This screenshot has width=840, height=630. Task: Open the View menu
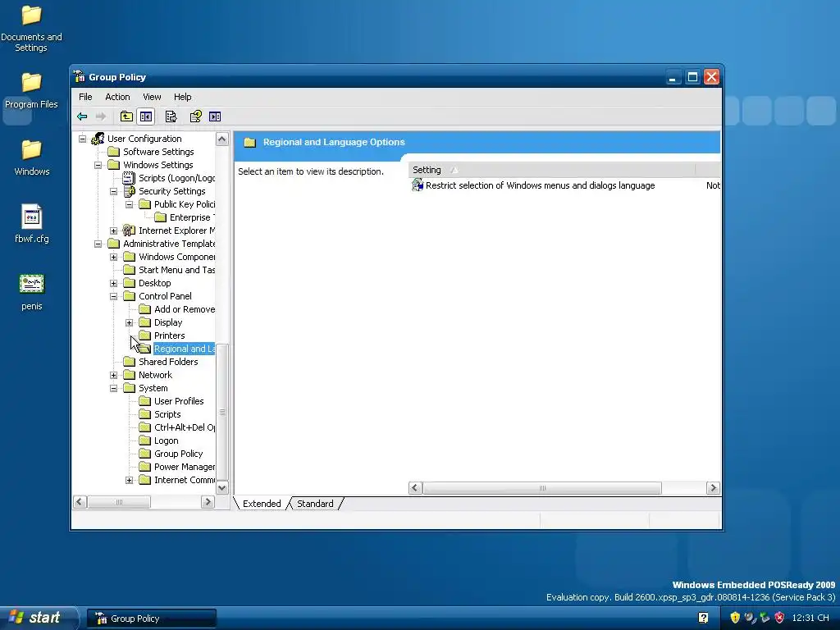152,97
